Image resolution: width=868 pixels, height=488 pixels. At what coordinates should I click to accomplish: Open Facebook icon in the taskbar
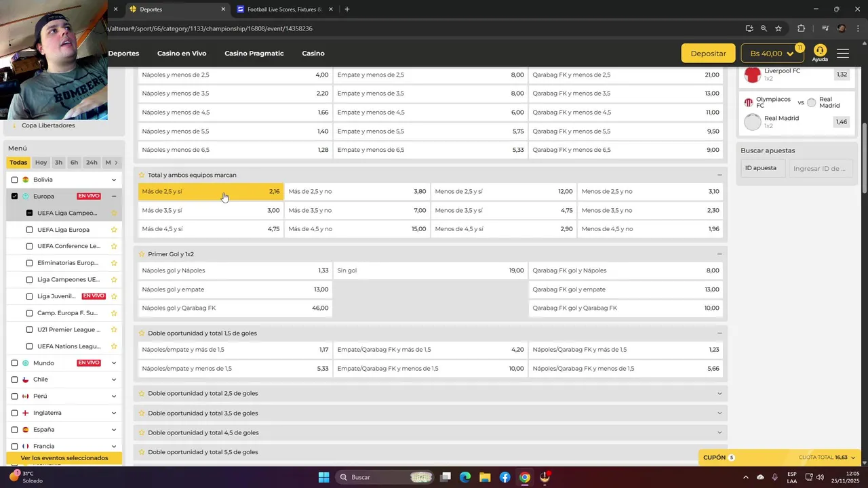505,477
